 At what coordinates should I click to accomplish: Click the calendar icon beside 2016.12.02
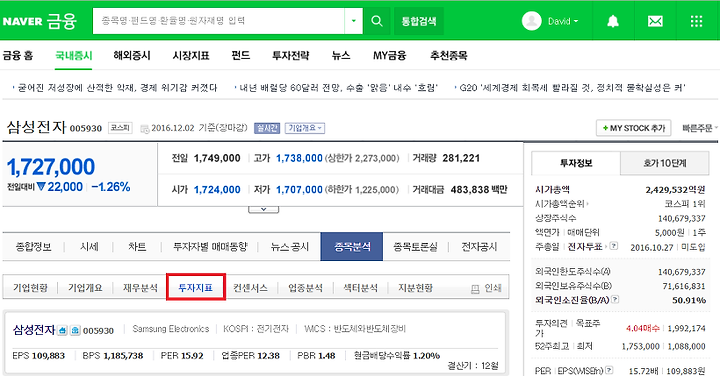pyautogui.click(x=144, y=129)
